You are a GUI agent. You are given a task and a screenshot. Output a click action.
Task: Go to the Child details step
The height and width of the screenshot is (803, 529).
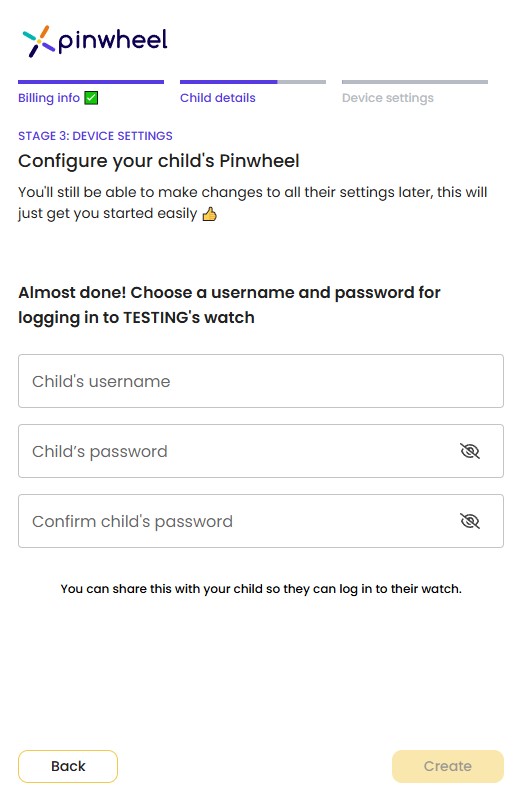218,98
